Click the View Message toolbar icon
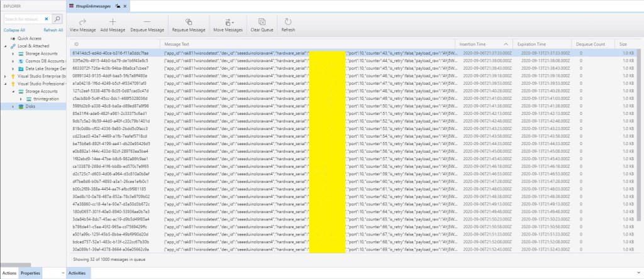 pos(83,21)
